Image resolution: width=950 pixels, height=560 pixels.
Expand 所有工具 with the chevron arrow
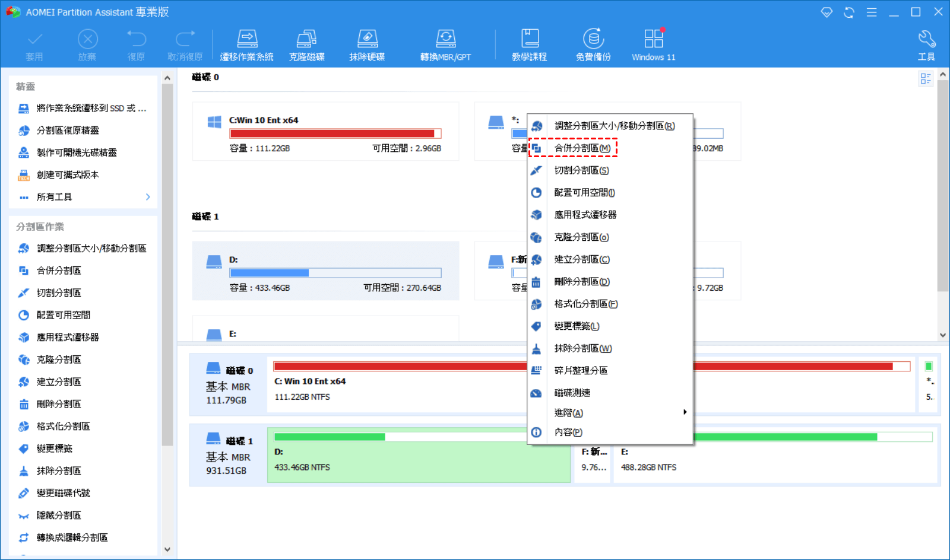(x=148, y=197)
